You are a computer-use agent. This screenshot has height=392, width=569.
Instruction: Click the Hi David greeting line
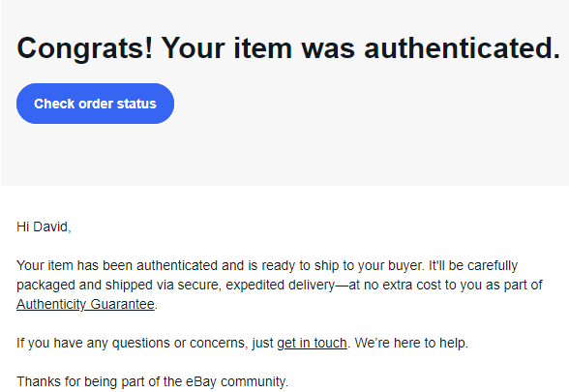pos(44,226)
